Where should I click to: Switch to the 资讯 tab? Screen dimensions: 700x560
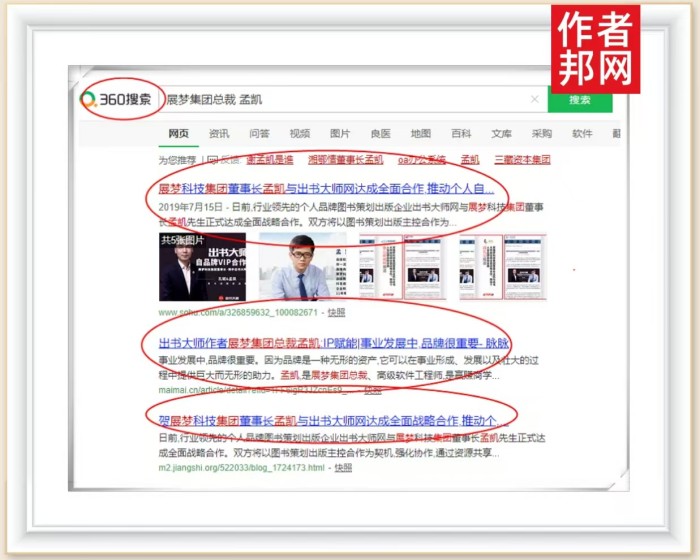(x=219, y=134)
